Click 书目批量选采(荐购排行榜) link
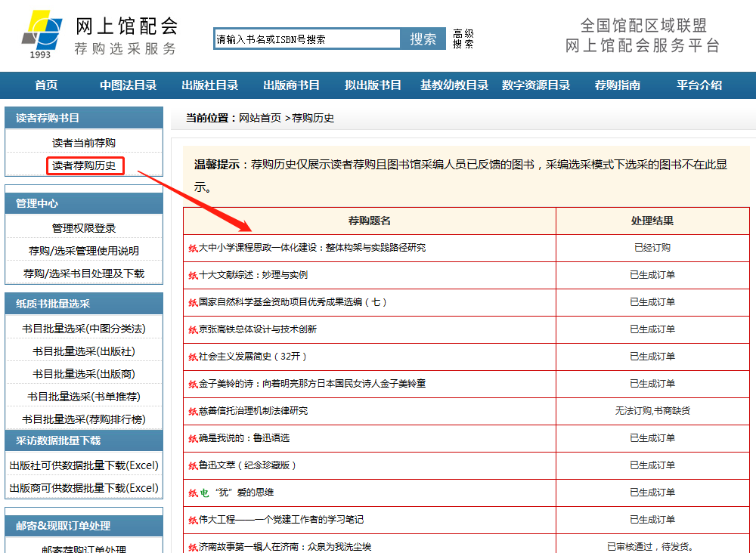Viewport: 756px width, 553px height. pos(84,419)
